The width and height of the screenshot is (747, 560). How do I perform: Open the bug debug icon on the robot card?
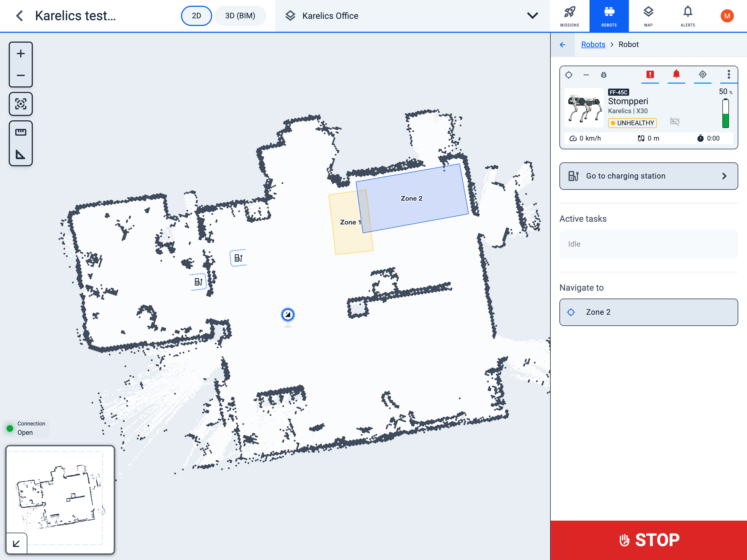click(603, 75)
